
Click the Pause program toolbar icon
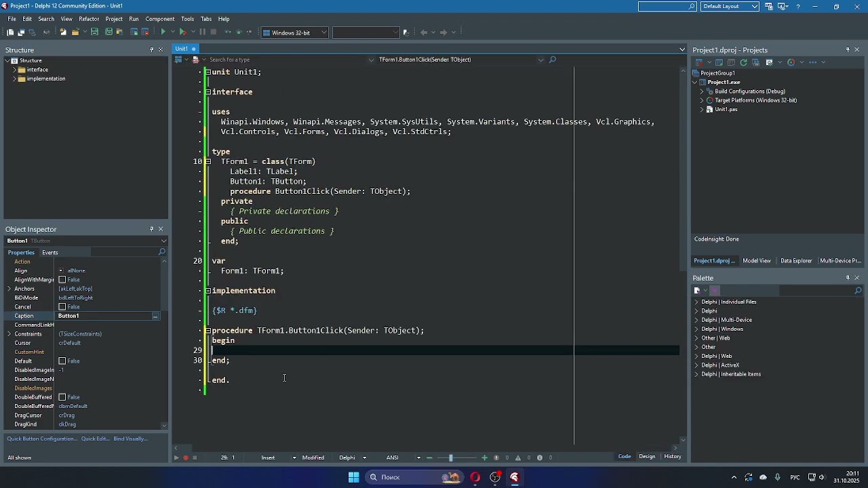(202, 32)
